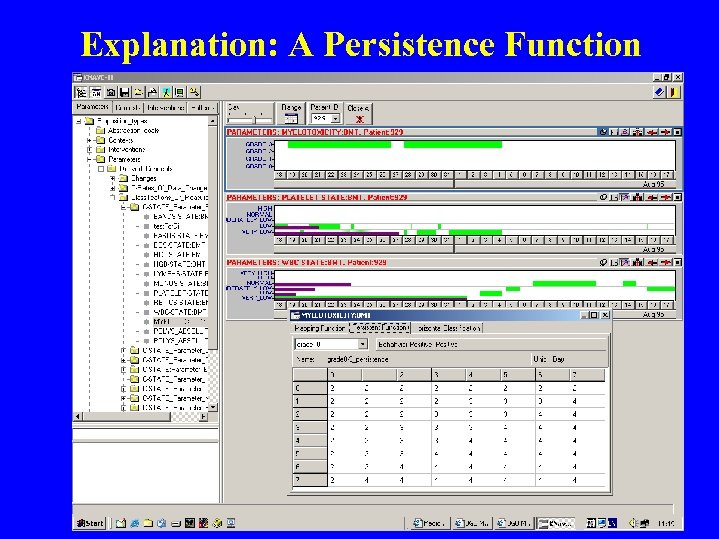Switch to the Parameters tab
The image size is (719, 539).
pos(92,107)
